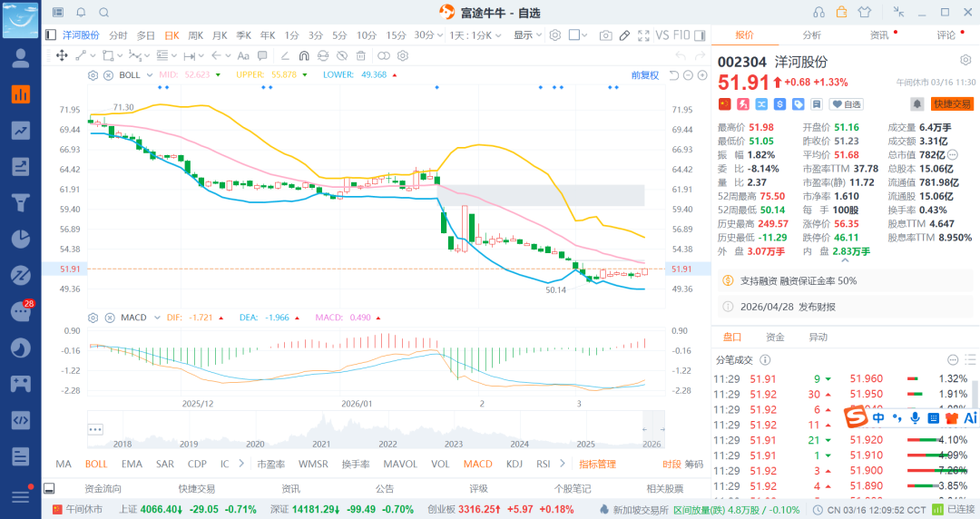Toggle the bottom panel collapse icon

[49, 488]
